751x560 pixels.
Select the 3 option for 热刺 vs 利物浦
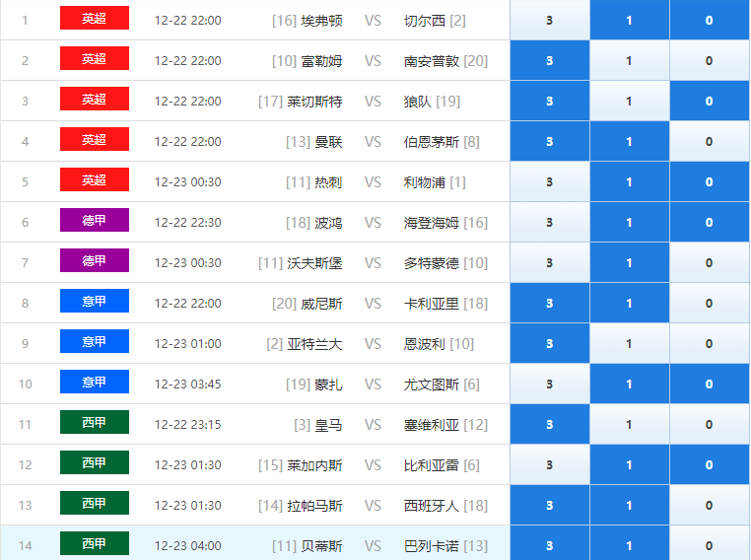click(550, 181)
